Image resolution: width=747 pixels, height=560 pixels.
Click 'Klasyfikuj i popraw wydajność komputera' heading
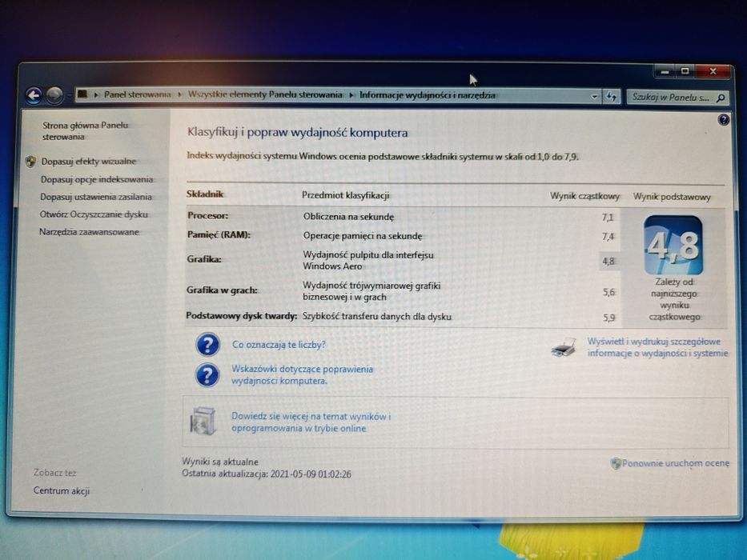pos(297,132)
